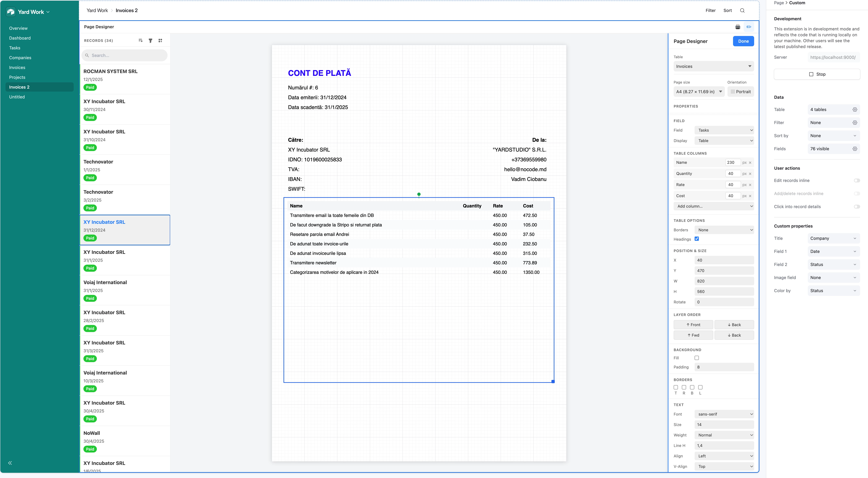Viewport: 868px width, 478px height.
Task: Enable the background Fill checkbox
Action: pos(697,358)
